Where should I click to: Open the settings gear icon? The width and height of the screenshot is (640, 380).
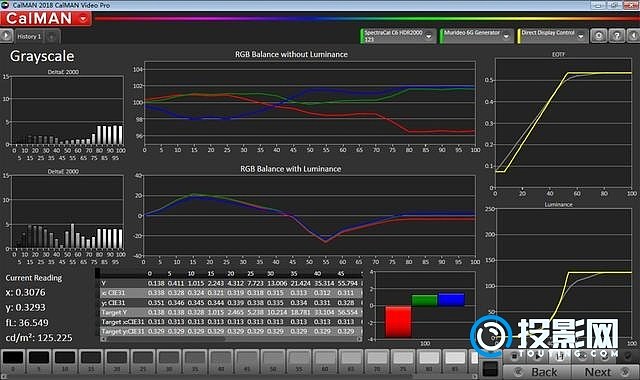point(599,36)
